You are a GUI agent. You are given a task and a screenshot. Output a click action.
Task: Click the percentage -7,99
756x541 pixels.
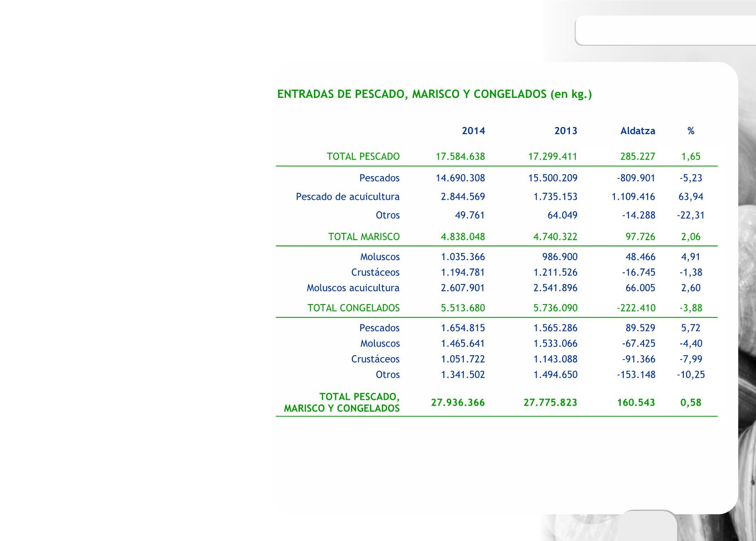pyautogui.click(x=691, y=359)
